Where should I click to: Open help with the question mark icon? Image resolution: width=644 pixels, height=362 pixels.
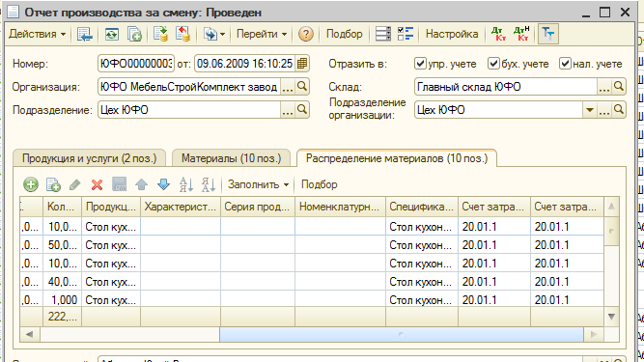[x=305, y=34]
